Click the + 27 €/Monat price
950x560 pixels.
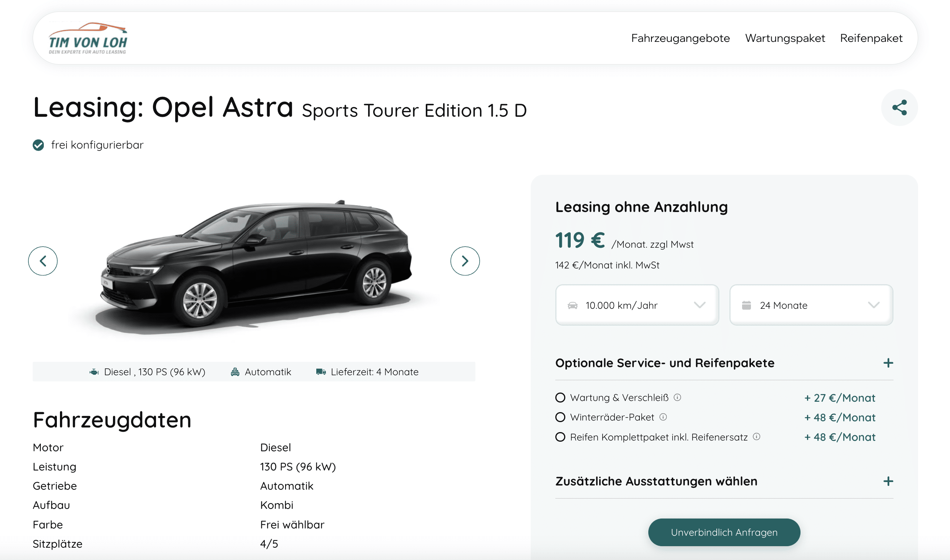pos(840,398)
